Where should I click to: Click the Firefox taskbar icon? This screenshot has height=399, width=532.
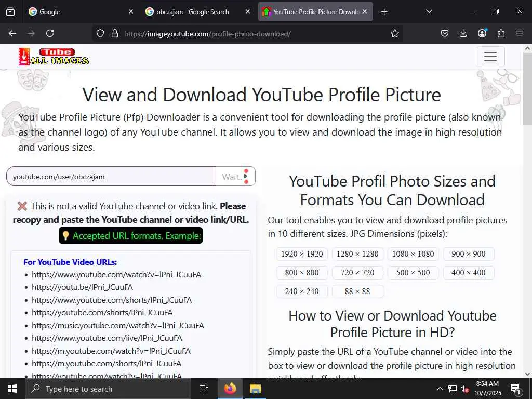(x=230, y=389)
